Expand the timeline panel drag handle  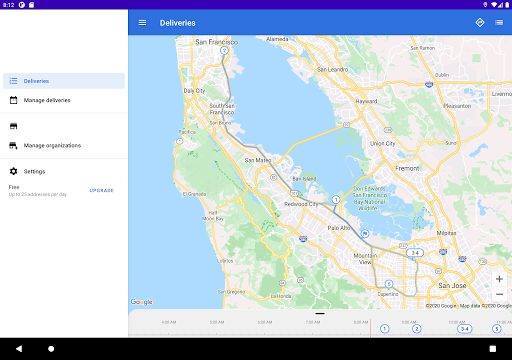point(320,314)
